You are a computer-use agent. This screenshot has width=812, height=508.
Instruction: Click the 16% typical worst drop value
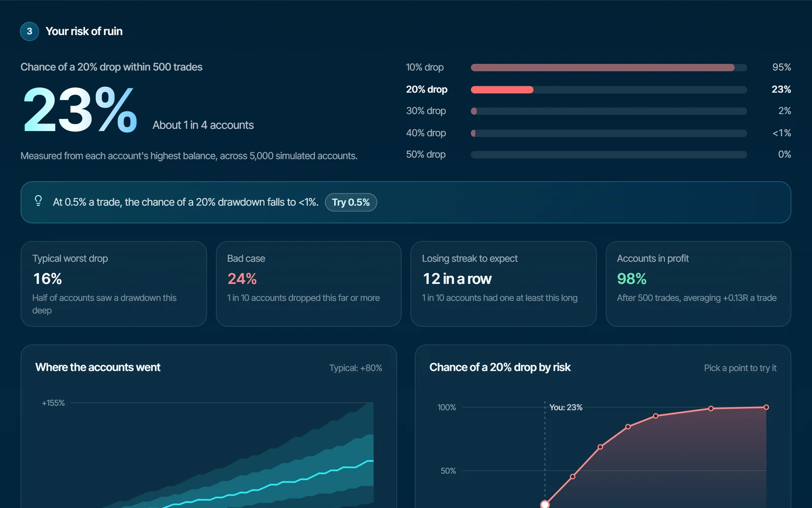coord(48,279)
